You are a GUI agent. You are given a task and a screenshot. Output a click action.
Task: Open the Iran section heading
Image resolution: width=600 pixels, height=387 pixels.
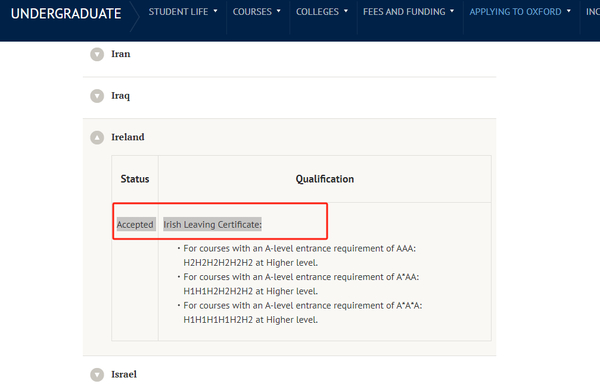[121, 54]
